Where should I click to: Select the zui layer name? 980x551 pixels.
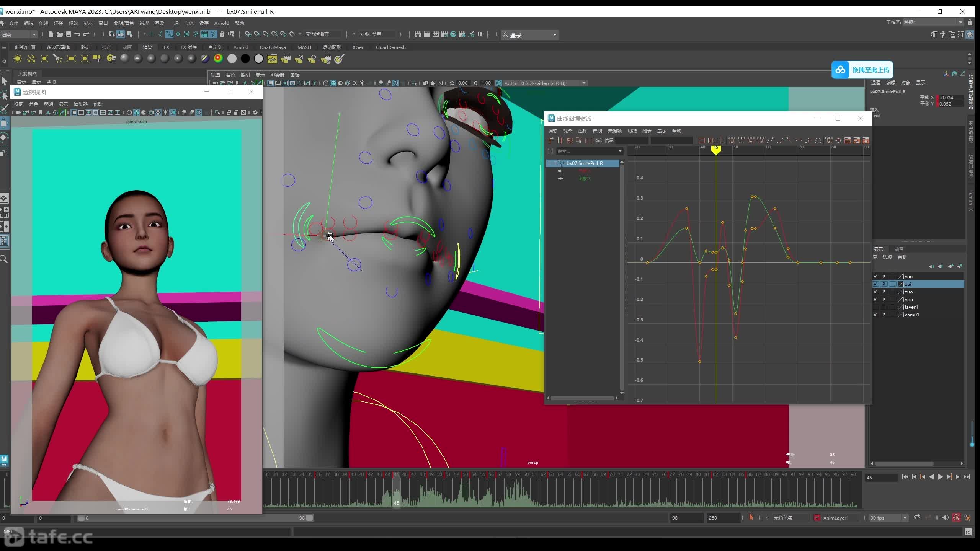click(x=908, y=284)
